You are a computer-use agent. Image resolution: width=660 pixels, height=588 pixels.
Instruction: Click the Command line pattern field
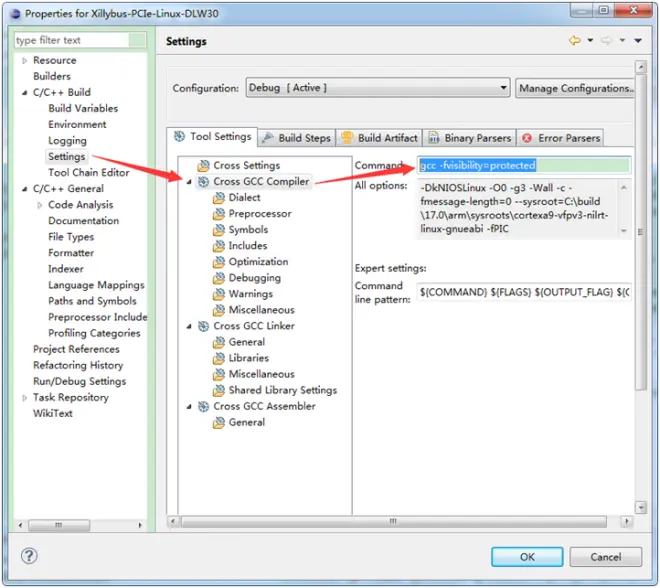tap(524, 292)
